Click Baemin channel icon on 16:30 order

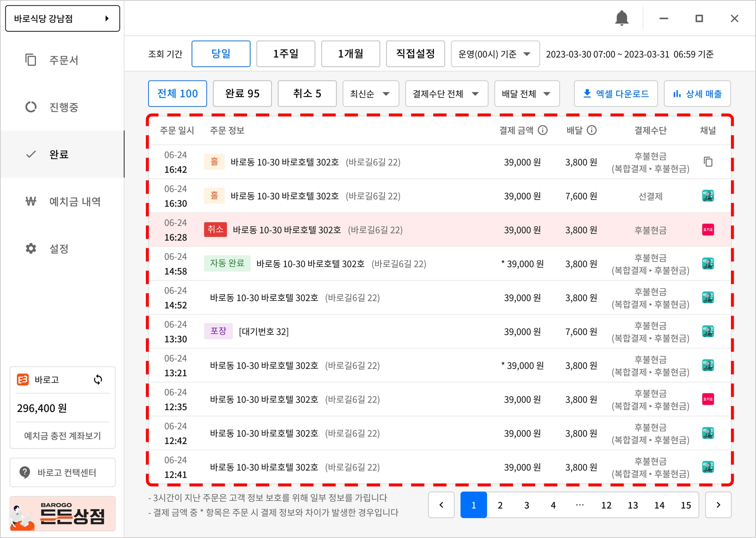pos(708,196)
